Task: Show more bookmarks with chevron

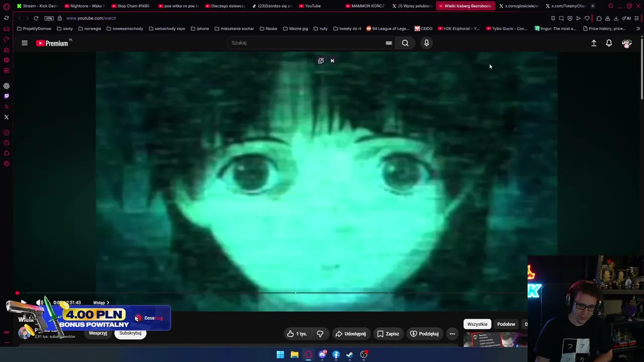Action: pyautogui.click(x=638, y=29)
